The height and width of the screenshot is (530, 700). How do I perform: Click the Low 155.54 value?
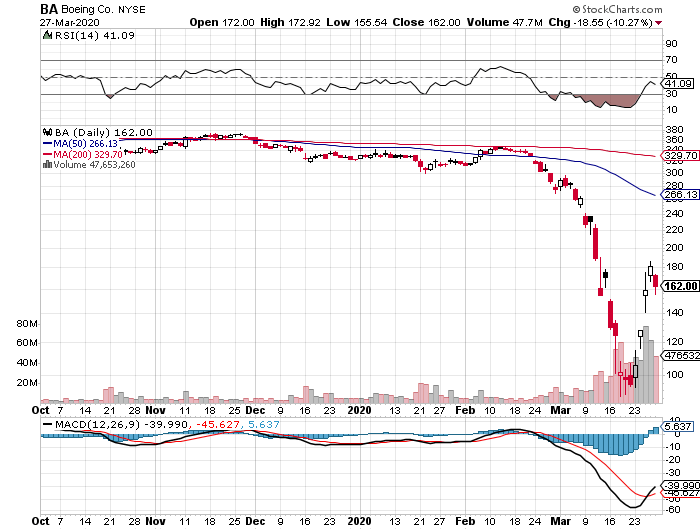(x=356, y=22)
